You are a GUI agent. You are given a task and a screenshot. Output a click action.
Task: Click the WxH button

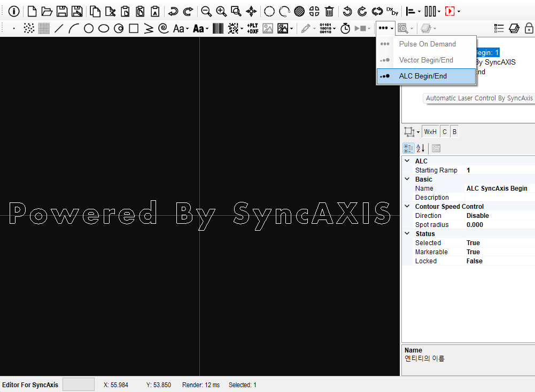tap(430, 131)
